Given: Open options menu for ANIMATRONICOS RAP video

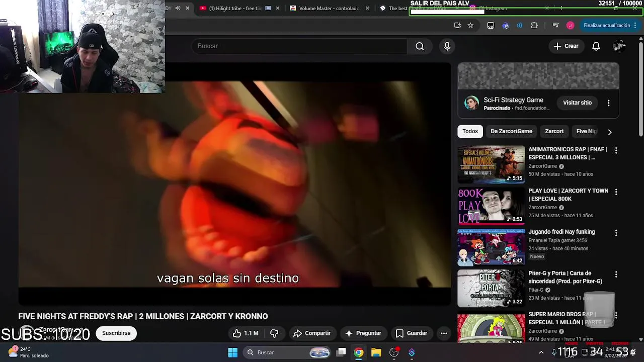Looking at the screenshot, I should pyautogui.click(x=616, y=150).
